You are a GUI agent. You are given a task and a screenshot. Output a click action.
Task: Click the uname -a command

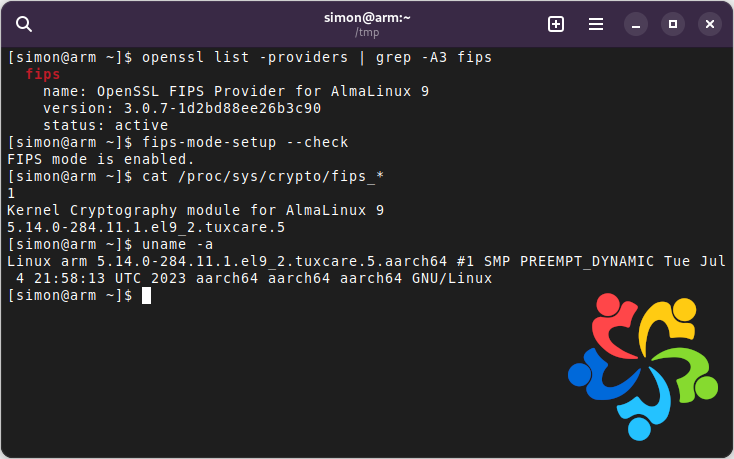(177, 244)
